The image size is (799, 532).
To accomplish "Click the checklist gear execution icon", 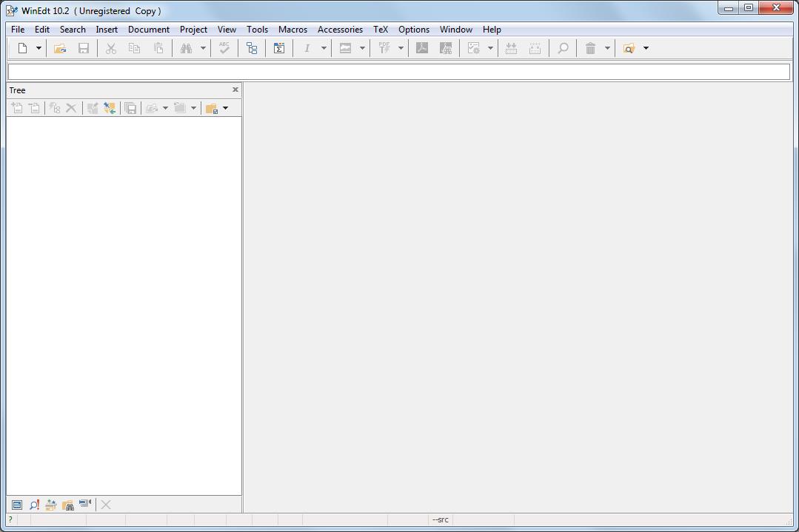I will tap(473, 48).
